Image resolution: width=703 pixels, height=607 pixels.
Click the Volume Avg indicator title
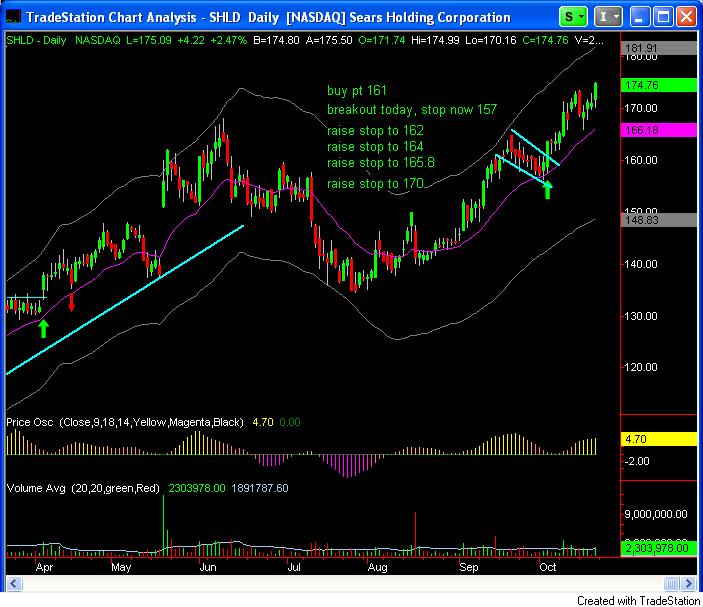(83, 488)
